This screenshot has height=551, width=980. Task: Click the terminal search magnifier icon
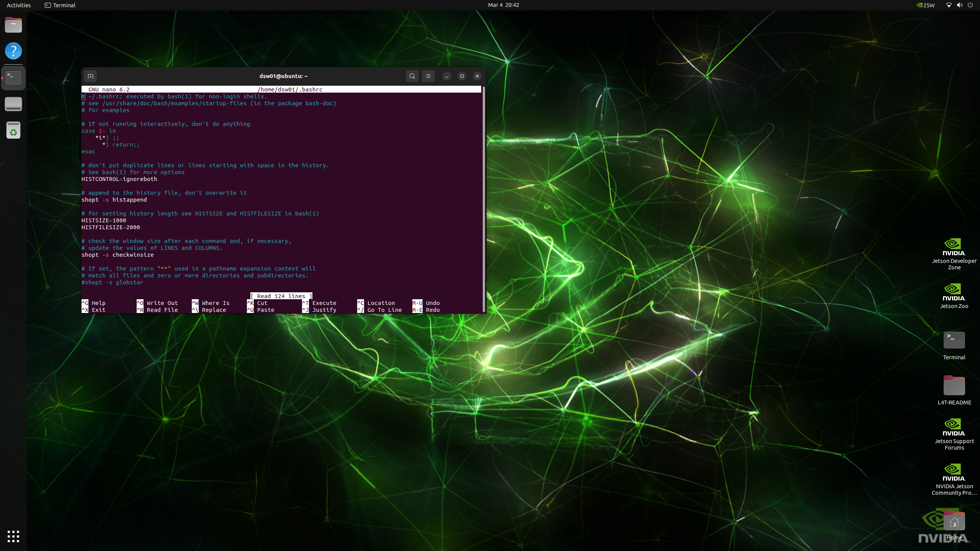(412, 76)
